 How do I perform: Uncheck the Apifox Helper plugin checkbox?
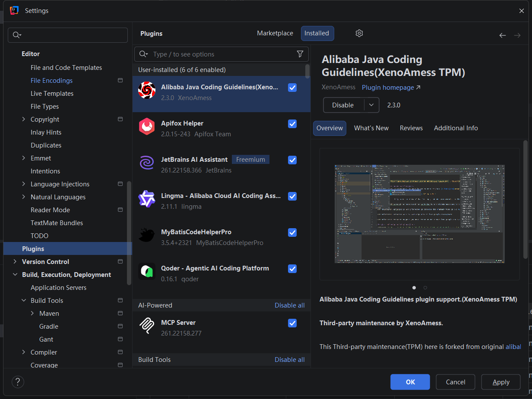click(292, 124)
